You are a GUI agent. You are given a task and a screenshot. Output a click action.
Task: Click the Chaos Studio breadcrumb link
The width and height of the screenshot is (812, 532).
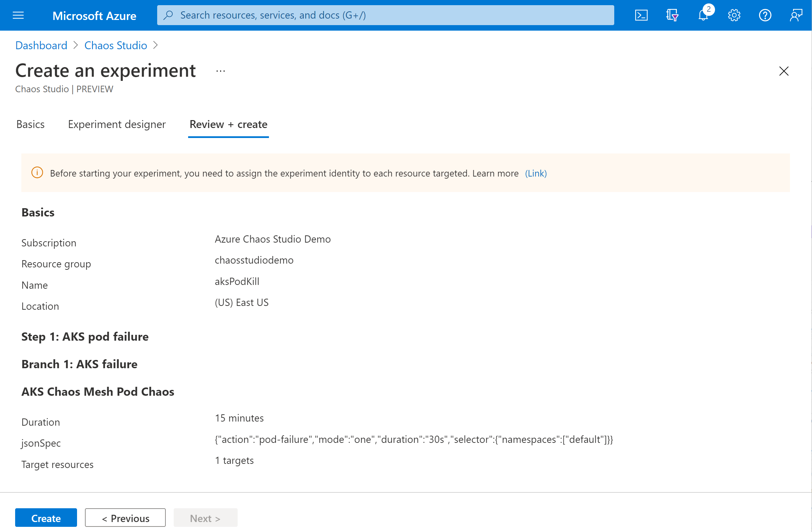(x=116, y=45)
